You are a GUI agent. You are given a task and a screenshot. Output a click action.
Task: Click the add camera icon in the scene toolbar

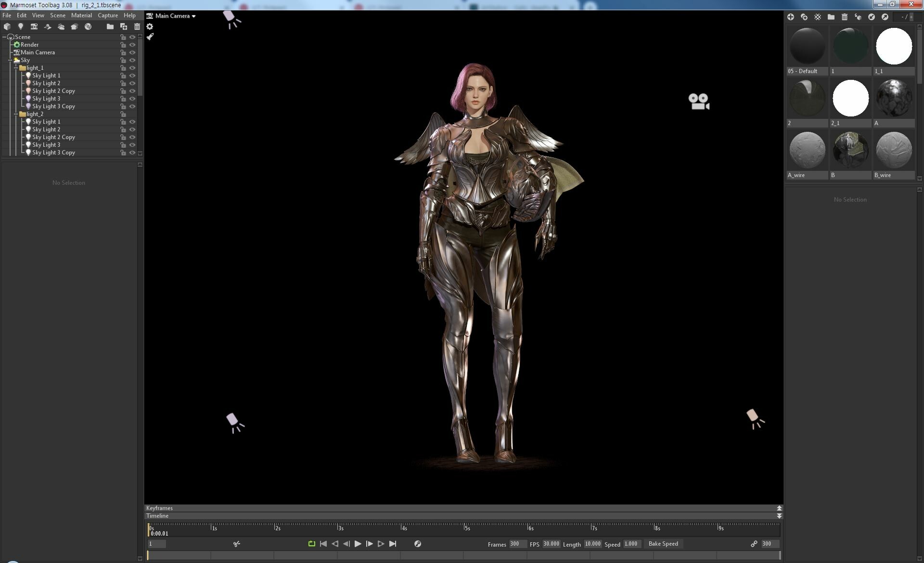(x=34, y=26)
